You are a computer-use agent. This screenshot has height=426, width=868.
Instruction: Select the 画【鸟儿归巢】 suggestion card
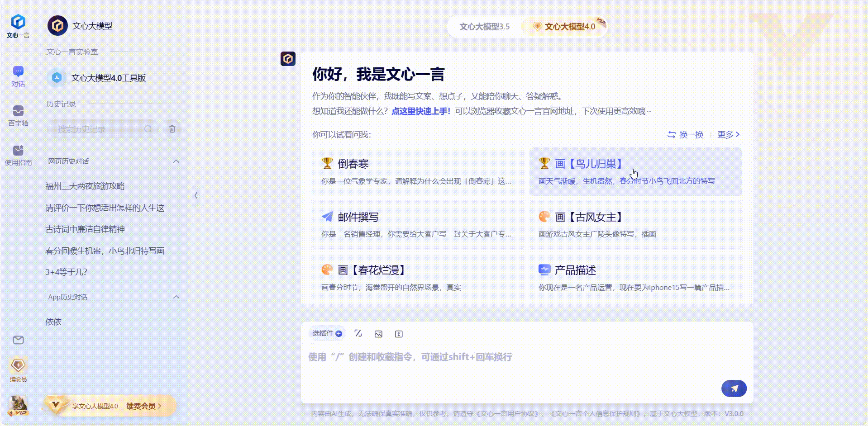pos(634,172)
